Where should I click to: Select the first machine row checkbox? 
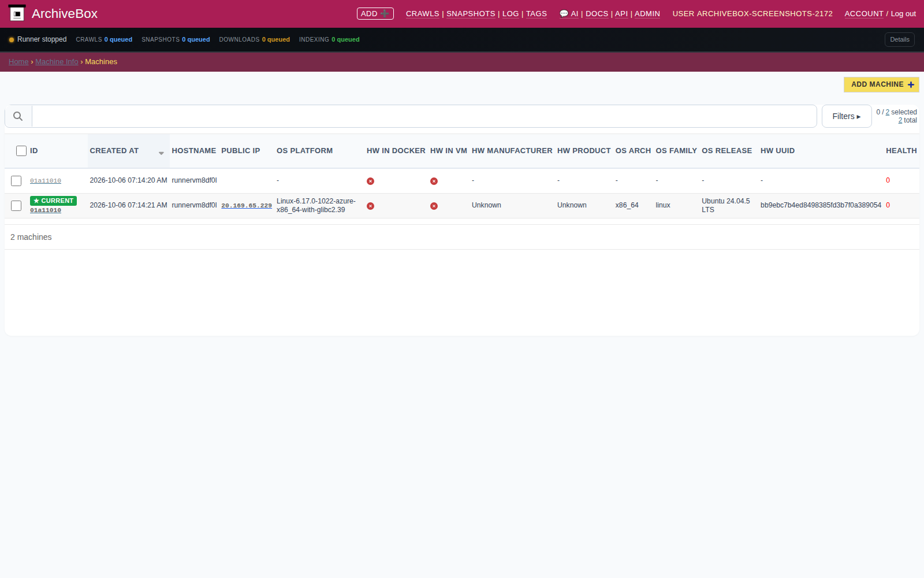tap(16, 181)
